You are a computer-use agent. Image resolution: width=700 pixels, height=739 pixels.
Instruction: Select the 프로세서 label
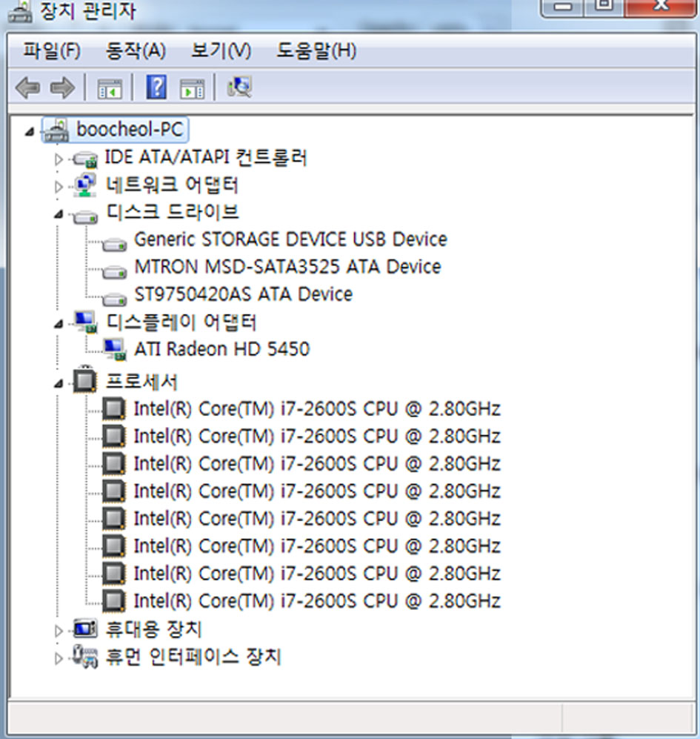(141, 381)
